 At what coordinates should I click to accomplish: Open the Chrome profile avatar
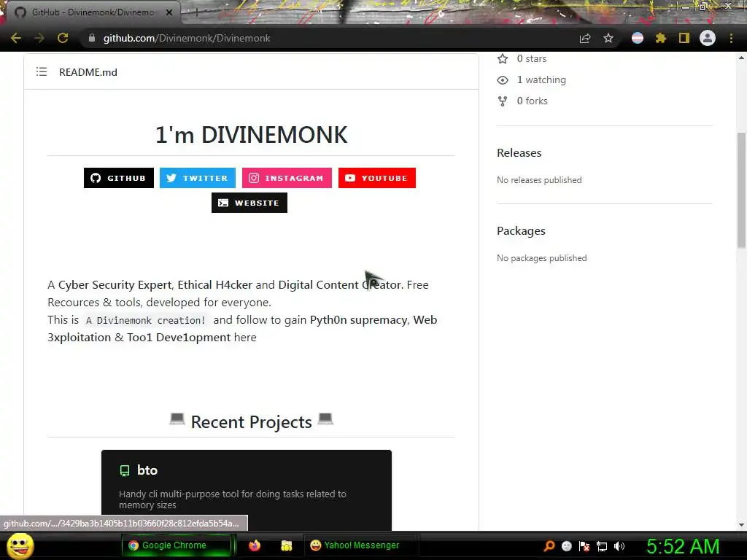708,38
